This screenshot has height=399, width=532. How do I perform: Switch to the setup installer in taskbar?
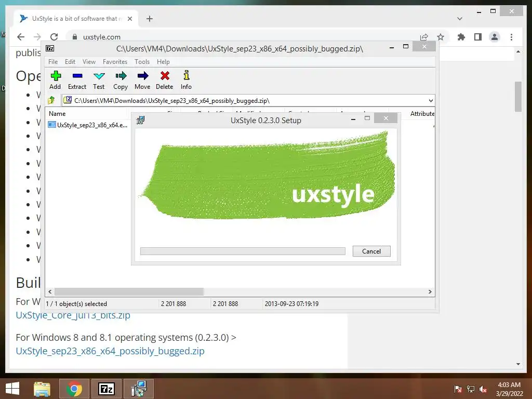point(139,389)
